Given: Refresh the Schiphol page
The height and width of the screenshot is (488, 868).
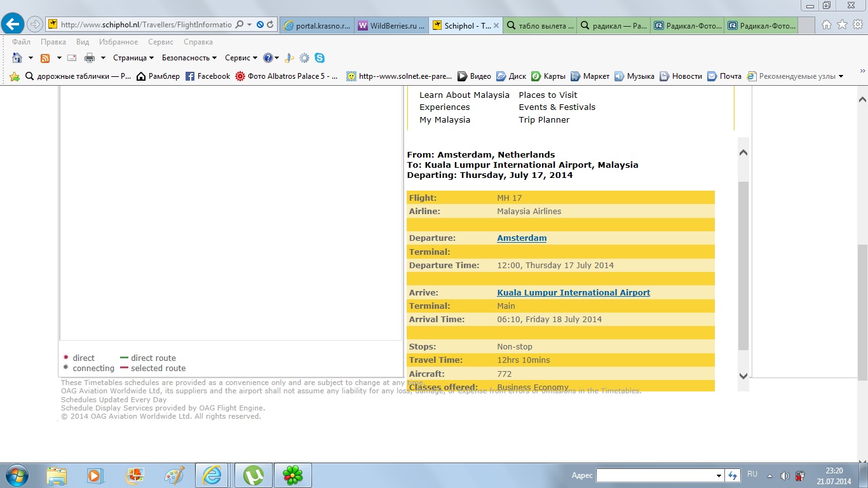Looking at the screenshot, I should pyautogui.click(x=271, y=25).
